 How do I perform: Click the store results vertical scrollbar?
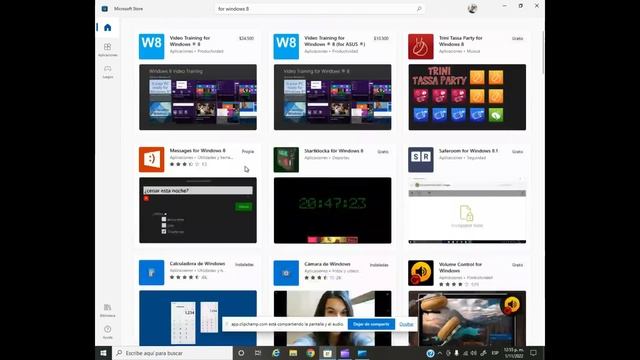tap(543, 53)
